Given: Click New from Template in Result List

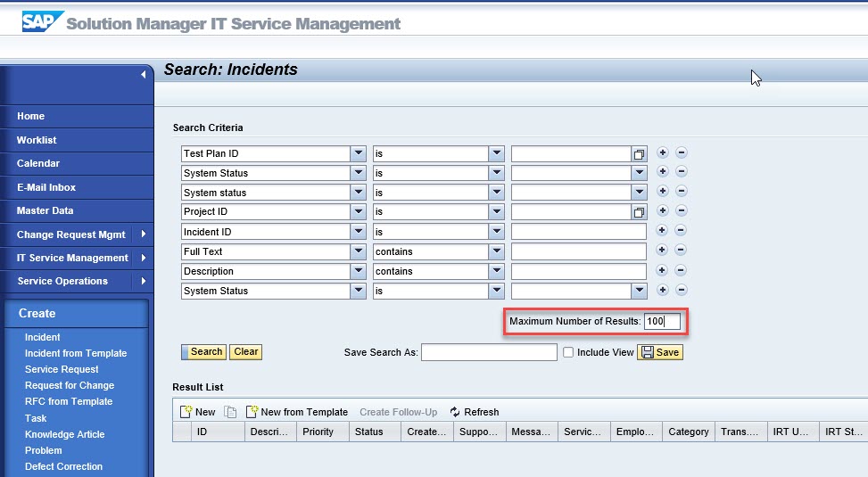Looking at the screenshot, I should [297, 412].
